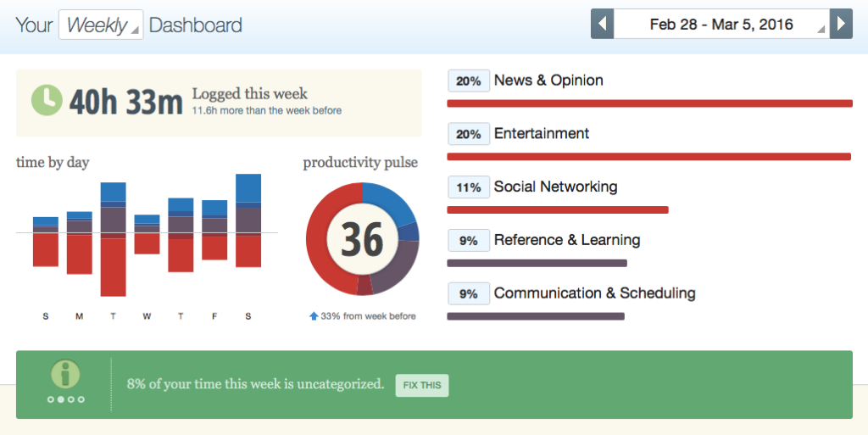Open the News & Opinion category

548,81
